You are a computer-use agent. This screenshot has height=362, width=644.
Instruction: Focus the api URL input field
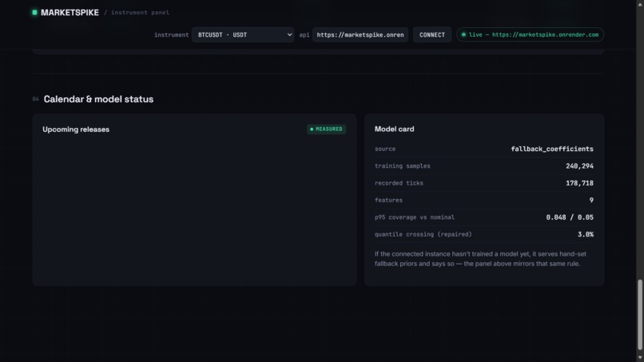[x=360, y=35]
